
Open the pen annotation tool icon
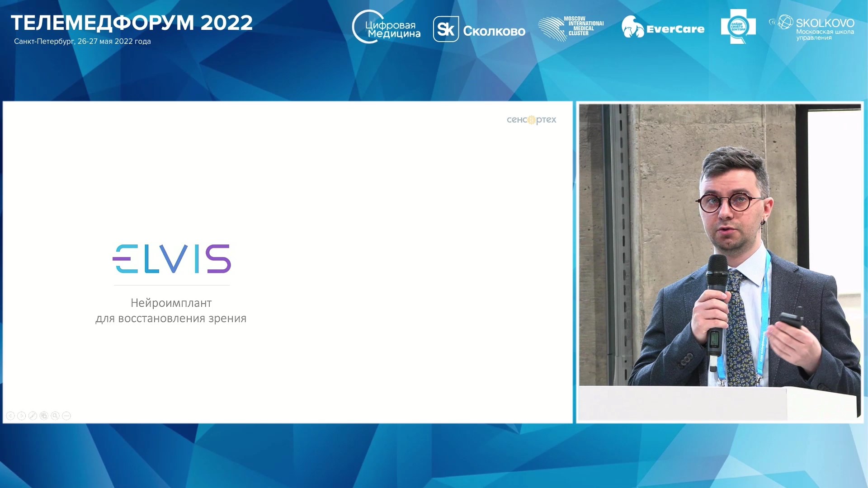[33, 416]
